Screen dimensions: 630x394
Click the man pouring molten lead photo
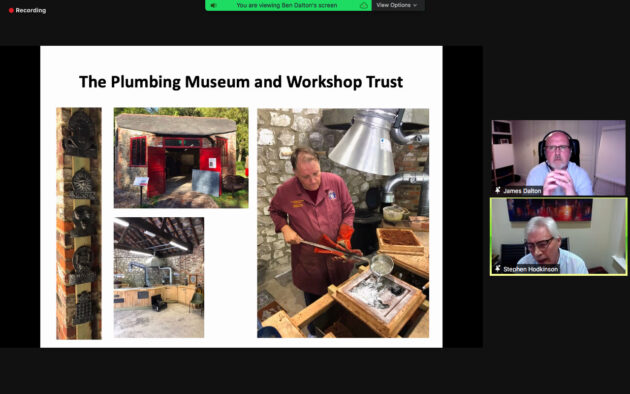tap(343, 223)
